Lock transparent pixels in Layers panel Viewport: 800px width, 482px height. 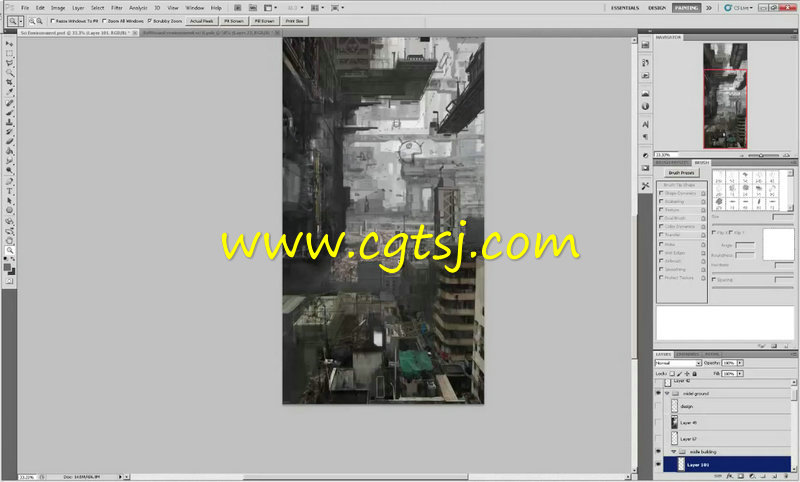pos(672,374)
